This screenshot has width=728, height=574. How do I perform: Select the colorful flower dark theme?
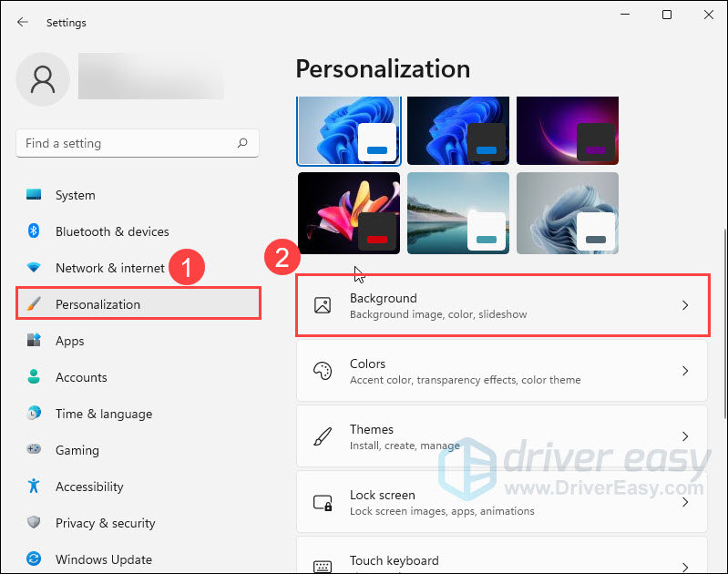pos(349,213)
